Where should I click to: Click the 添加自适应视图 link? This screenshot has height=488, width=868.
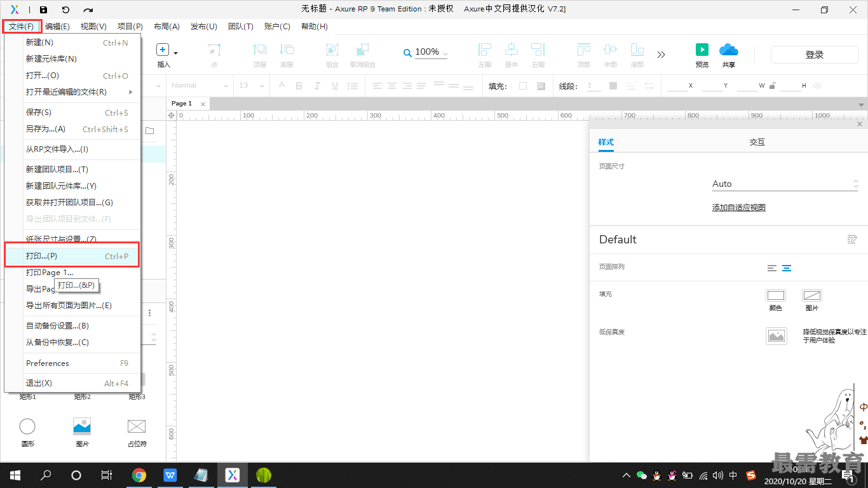739,208
